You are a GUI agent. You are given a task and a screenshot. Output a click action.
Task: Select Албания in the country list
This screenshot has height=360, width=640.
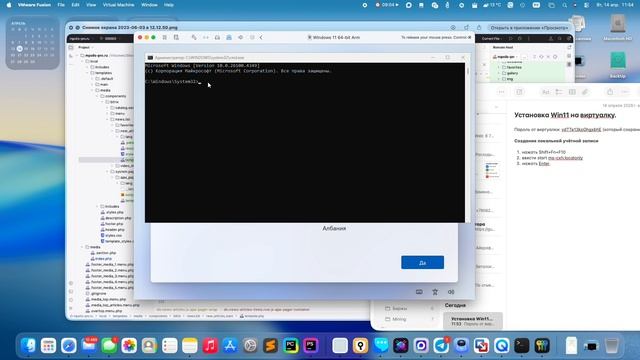click(334, 229)
